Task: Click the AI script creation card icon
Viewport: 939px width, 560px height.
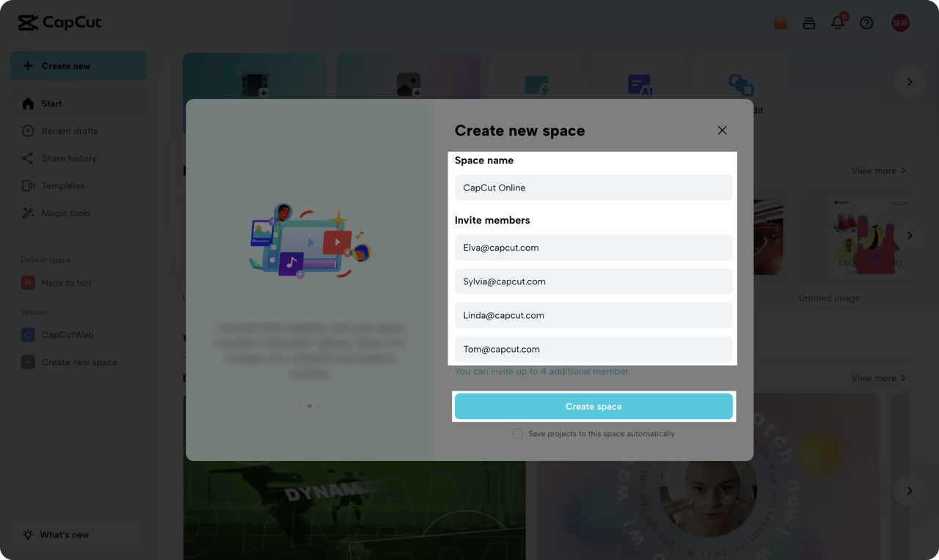Action: [640, 85]
